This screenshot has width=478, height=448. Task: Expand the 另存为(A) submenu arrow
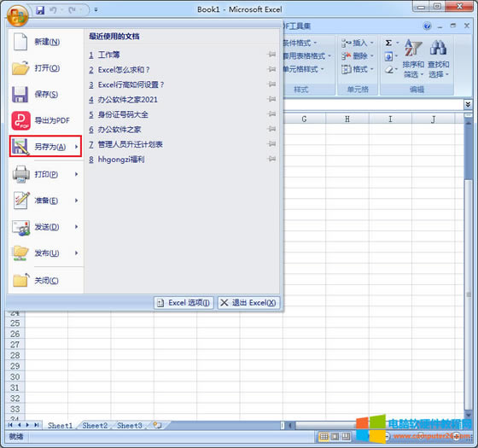click(x=77, y=147)
